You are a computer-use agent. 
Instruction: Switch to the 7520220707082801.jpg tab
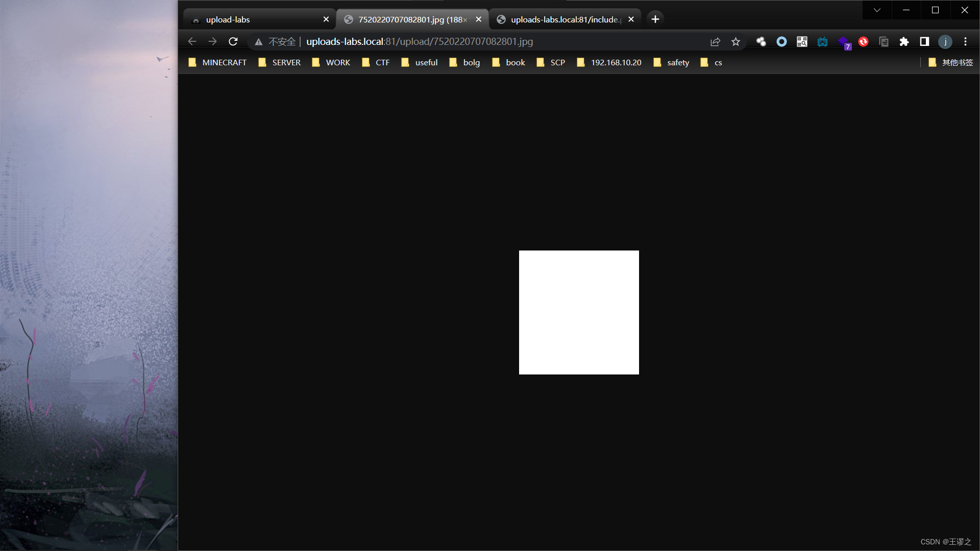[x=412, y=19]
